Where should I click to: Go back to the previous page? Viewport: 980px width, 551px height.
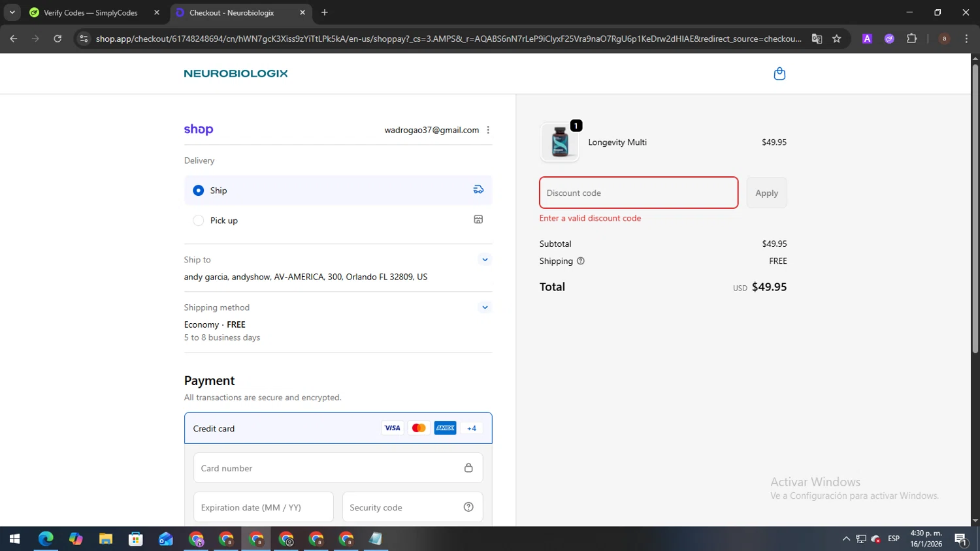point(14,39)
